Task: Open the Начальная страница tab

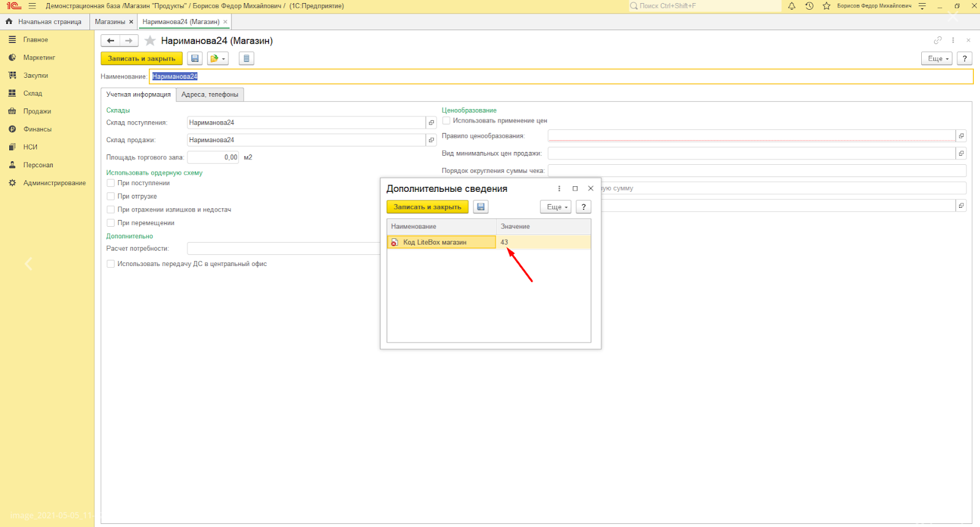Action: 44,22
